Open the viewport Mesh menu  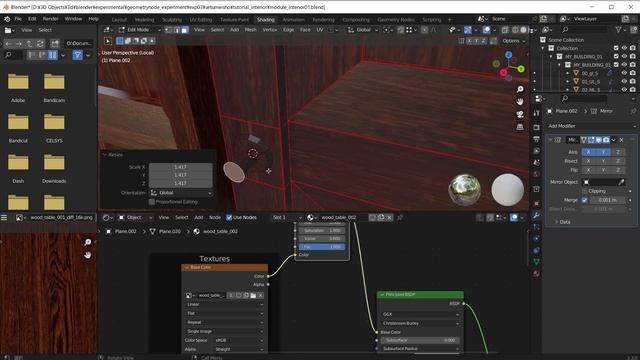pos(251,30)
